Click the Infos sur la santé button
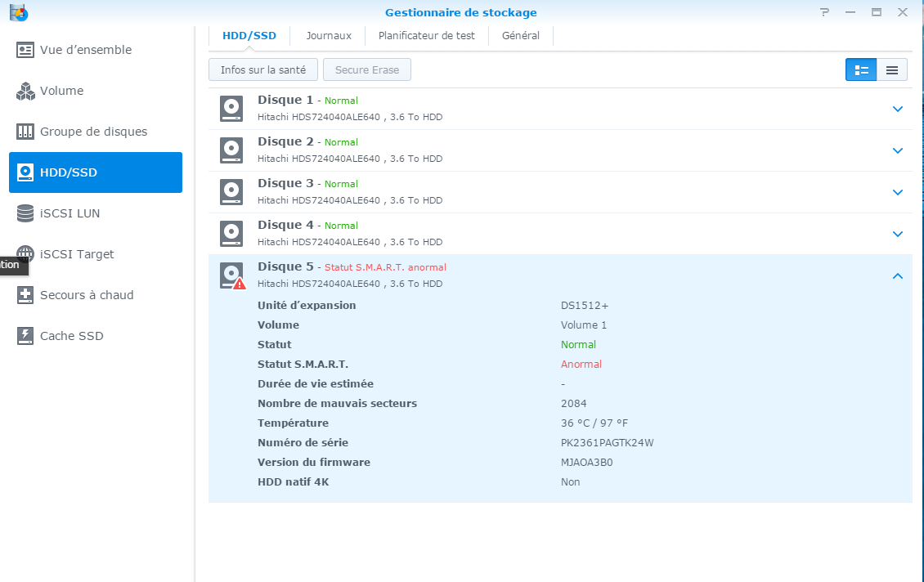 coord(263,70)
